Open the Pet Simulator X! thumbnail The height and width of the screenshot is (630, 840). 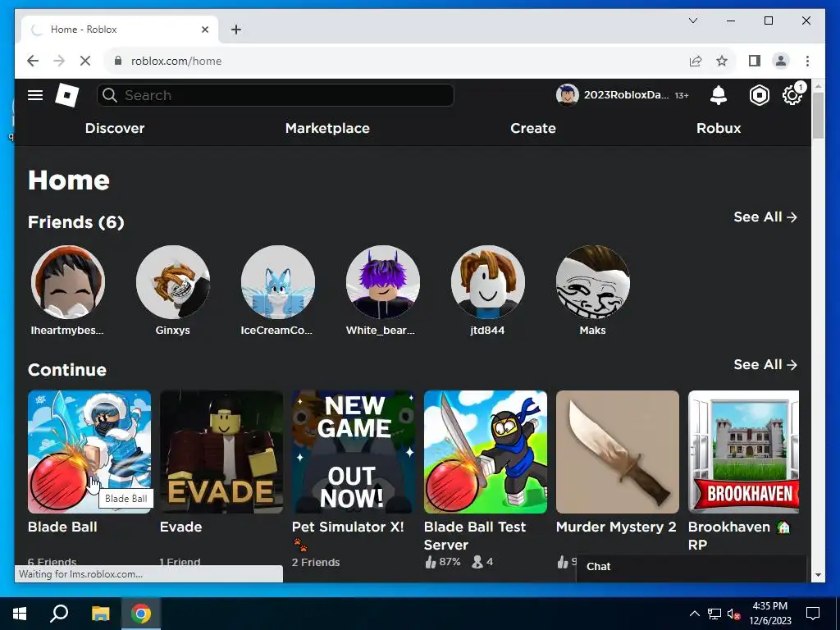354,452
